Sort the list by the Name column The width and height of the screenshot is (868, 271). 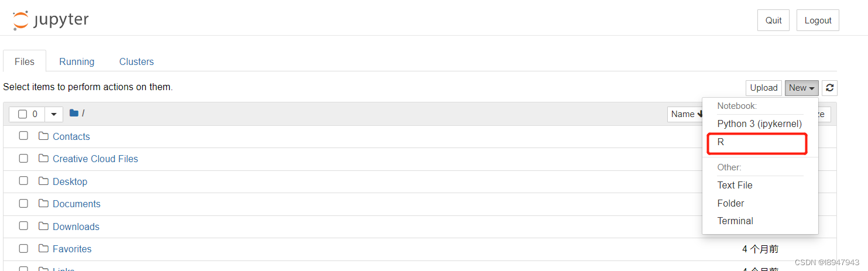tap(686, 114)
